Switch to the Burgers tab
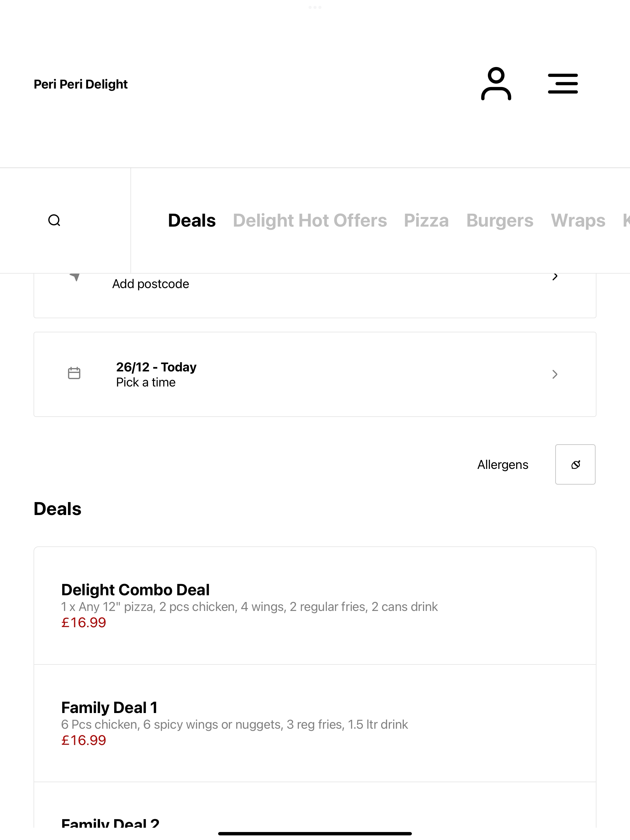This screenshot has width=630, height=840. click(500, 221)
